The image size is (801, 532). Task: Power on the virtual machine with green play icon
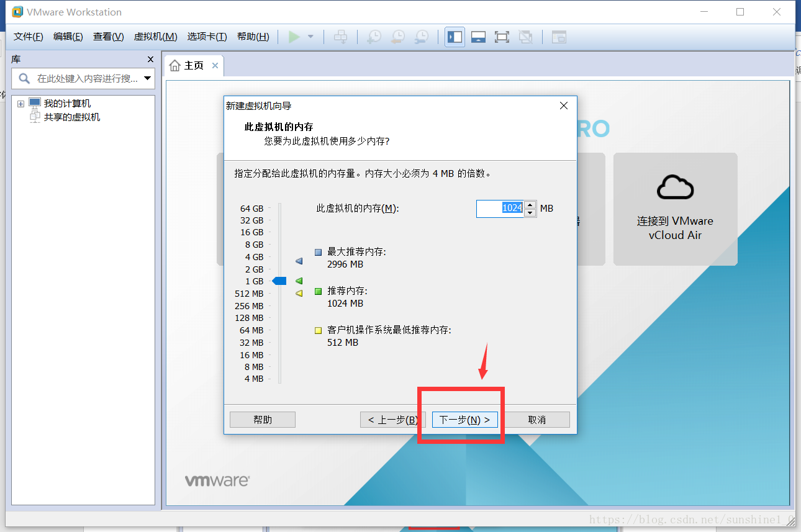coord(294,37)
